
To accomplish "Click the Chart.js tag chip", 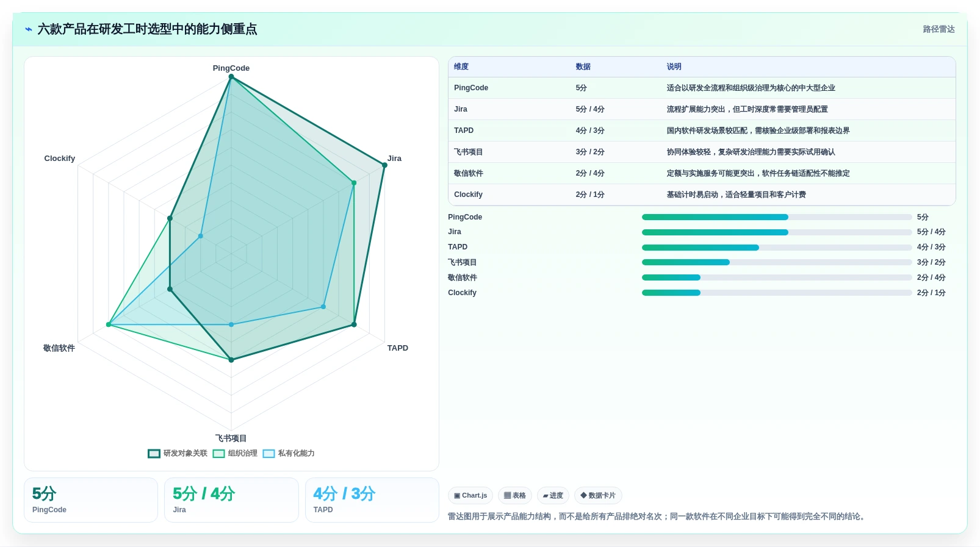I will click(x=470, y=495).
